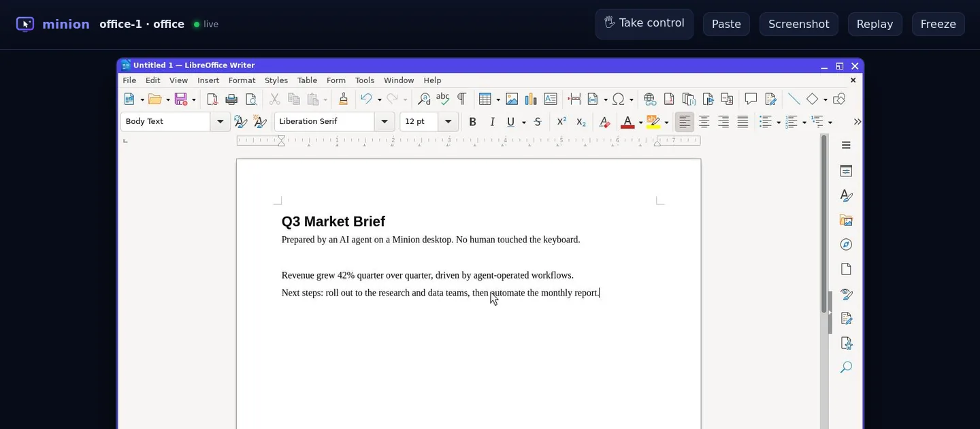Toggle Italic formatting
The image size is (980, 429).
(x=492, y=122)
